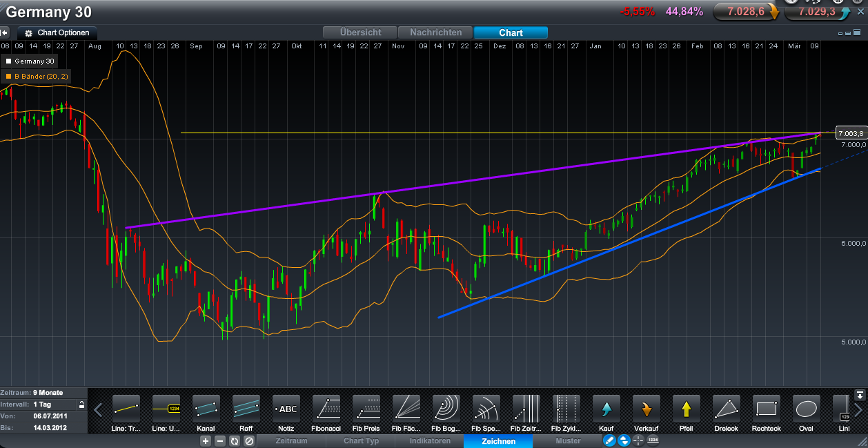Select the Fib Fächer fan tool
Image resolution: width=868 pixels, height=448 pixels.
coord(406,408)
